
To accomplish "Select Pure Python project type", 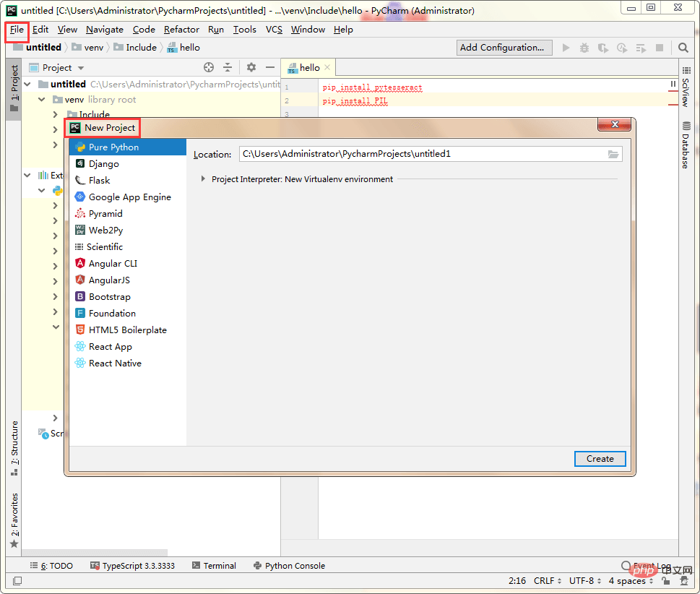I will coord(128,147).
